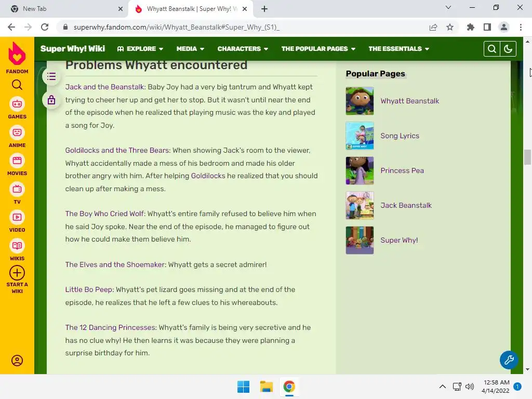Open the Movies section icon
Screen dimensions: 532x399
(17, 161)
